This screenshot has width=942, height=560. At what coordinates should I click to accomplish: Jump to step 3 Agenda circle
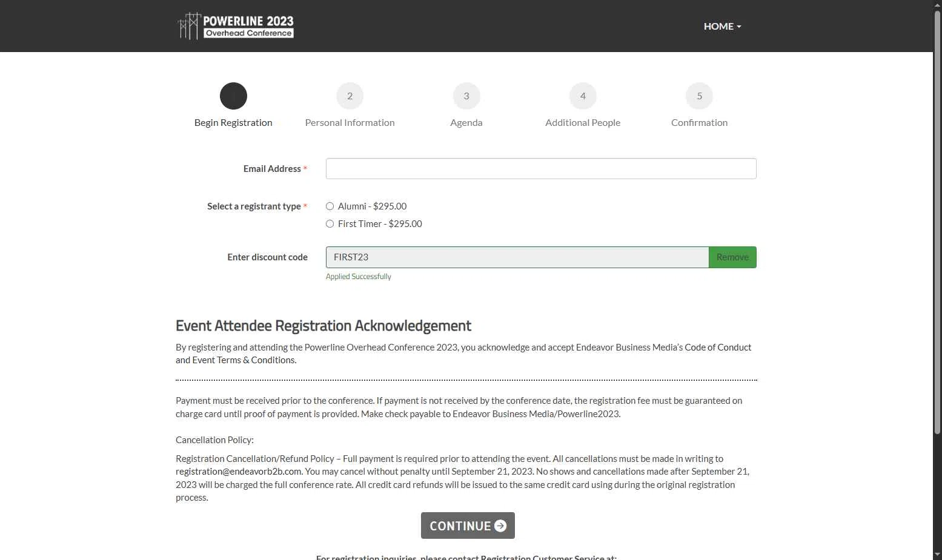pos(466,96)
